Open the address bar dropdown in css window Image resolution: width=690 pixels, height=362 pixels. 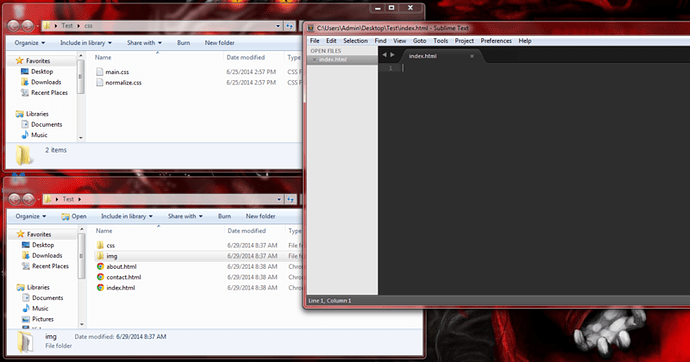[x=278, y=26]
